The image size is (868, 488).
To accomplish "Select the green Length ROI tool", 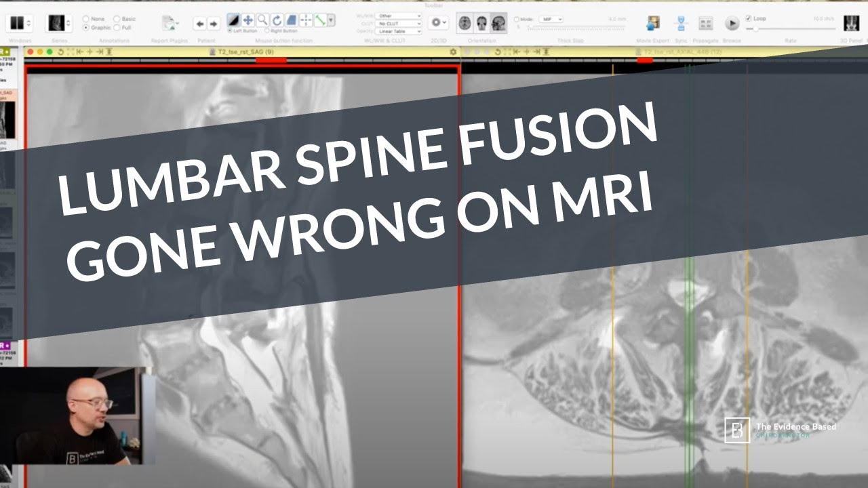I will click(x=319, y=20).
